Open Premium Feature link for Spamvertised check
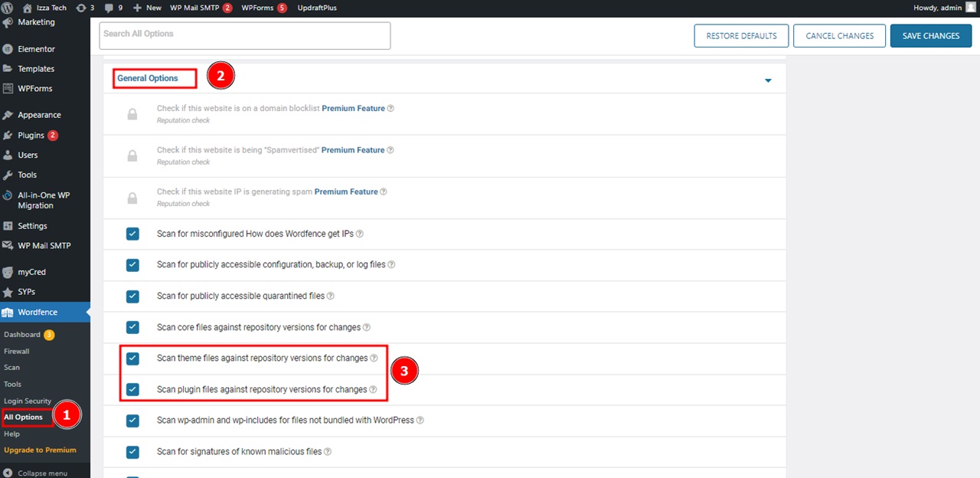The height and width of the screenshot is (478, 980). click(353, 150)
